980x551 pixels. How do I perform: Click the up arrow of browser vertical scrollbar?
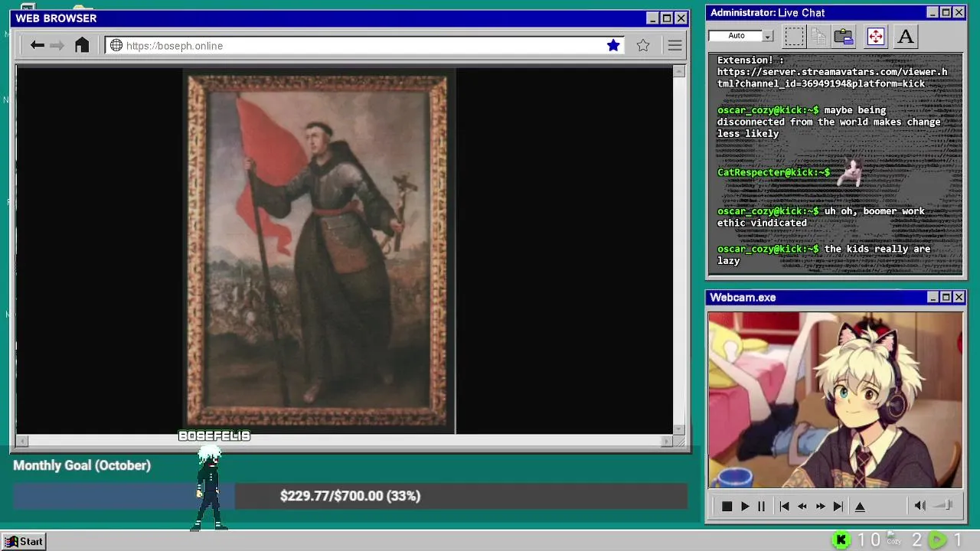coord(679,71)
